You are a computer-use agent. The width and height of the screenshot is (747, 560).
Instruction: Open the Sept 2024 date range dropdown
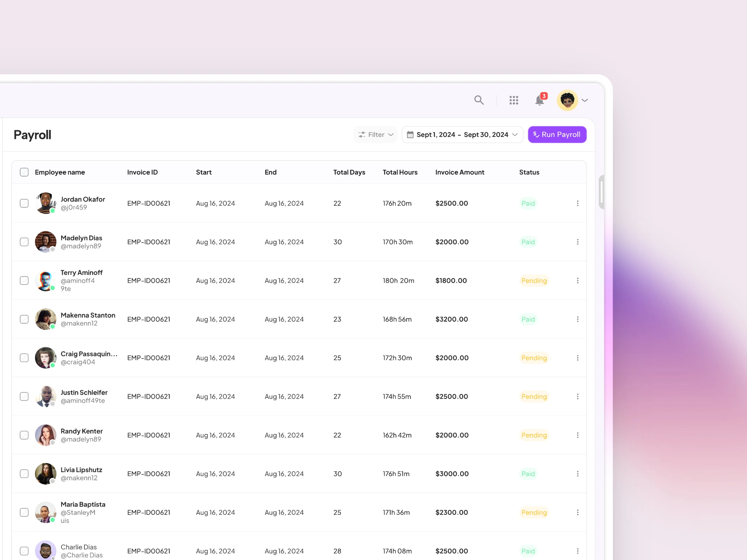click(462, 135)
